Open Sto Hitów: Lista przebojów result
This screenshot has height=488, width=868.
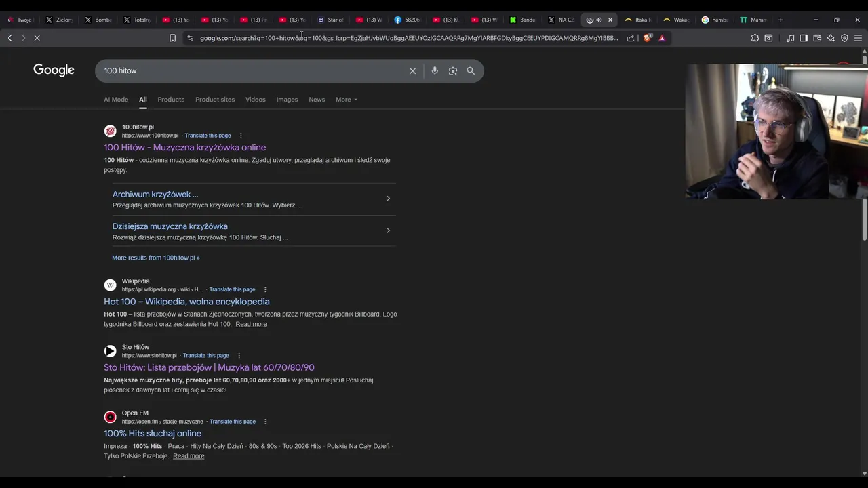coord(209,367)
